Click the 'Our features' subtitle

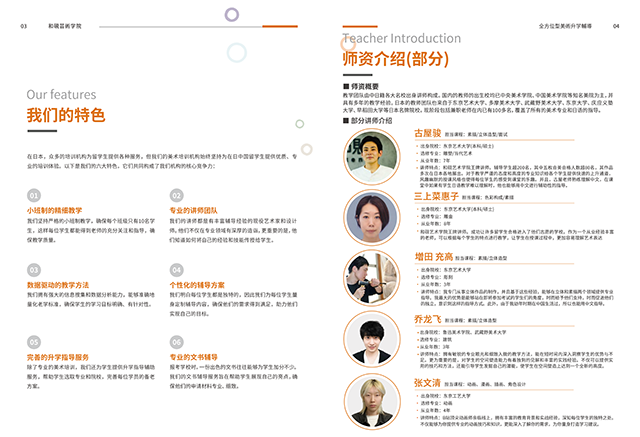[61, 95]
